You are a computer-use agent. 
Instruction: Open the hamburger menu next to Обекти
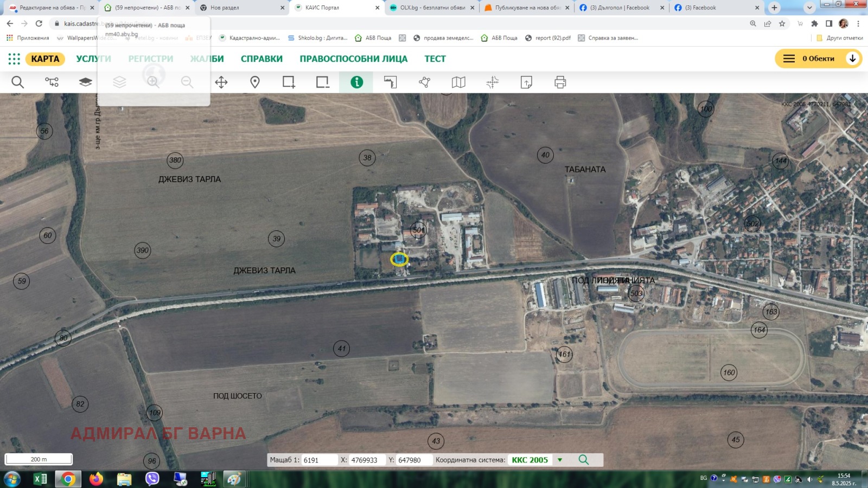pyautogui.click(x=788, y=59)
